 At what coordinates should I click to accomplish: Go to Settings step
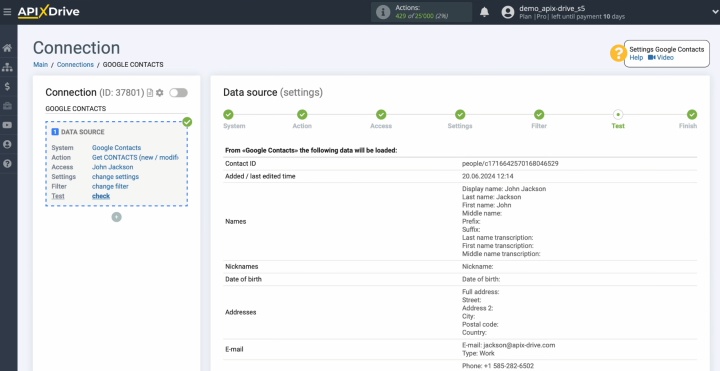tap(460, 115)
